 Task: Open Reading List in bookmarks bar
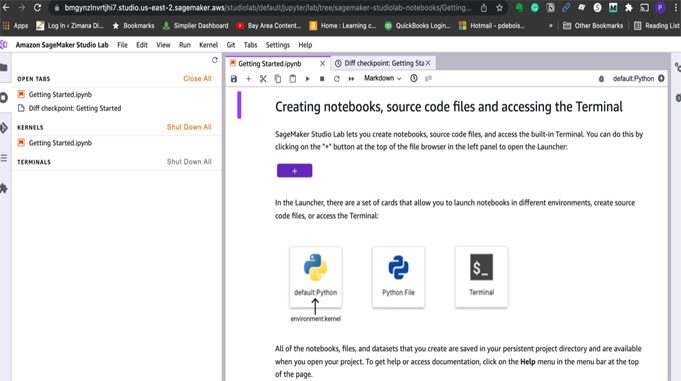pos(657,26)
